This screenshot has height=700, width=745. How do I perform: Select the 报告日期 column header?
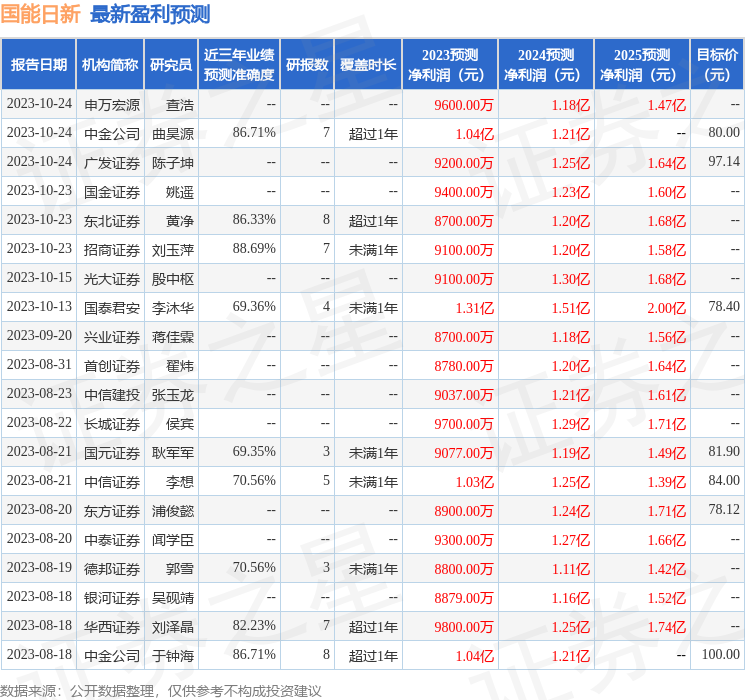[38, 65]
